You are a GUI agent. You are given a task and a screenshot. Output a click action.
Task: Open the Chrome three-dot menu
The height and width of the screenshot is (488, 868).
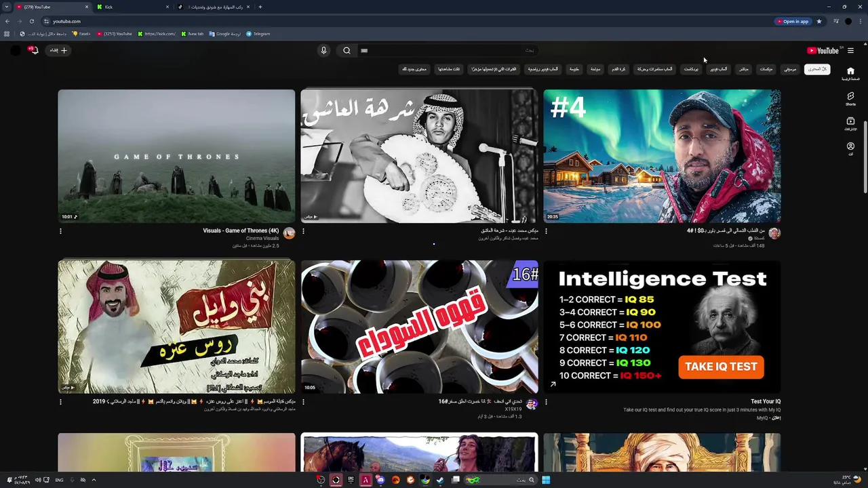pos(861,21)
